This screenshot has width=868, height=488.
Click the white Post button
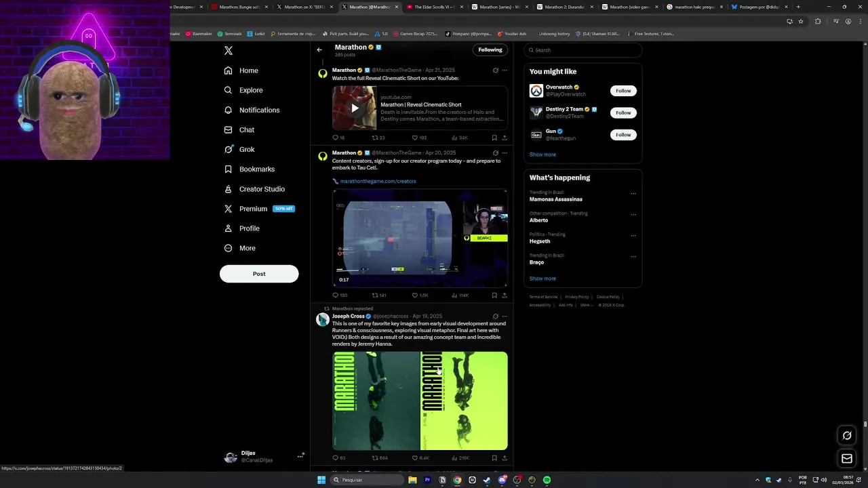click(x=259, y=274)
